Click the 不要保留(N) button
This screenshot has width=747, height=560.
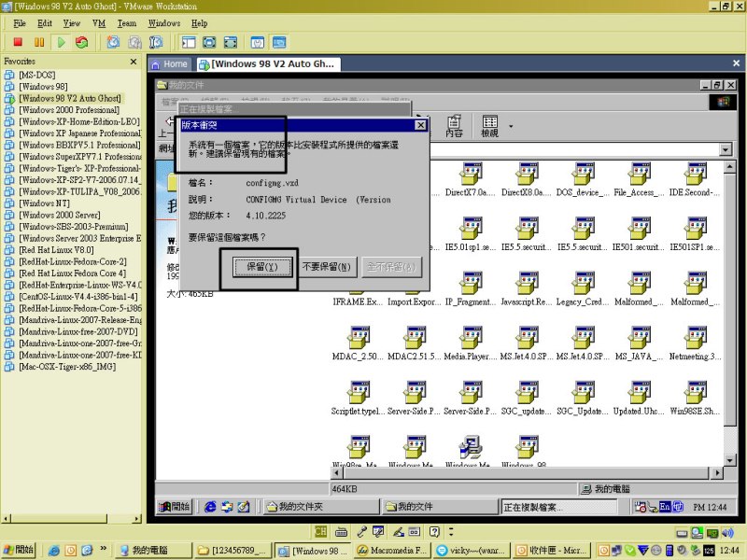(x=326, y=267)
